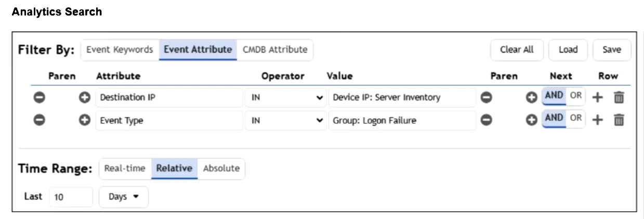Add left paren on Destination IP row

(85, 98)
